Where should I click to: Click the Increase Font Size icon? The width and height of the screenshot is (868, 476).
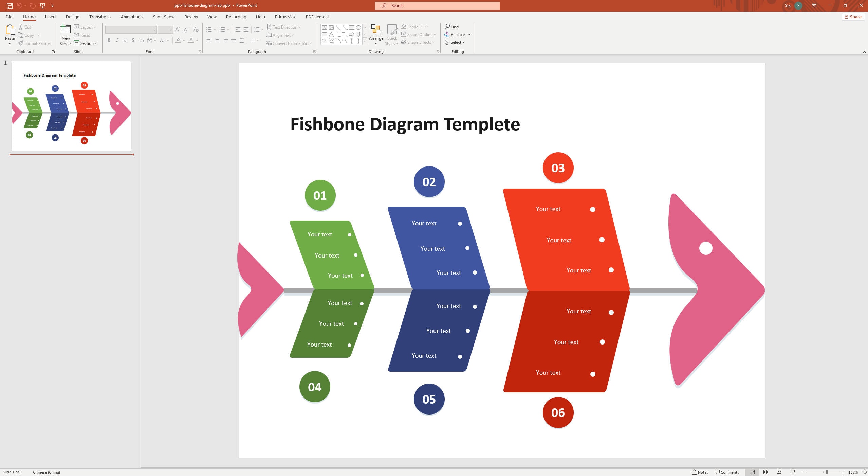(x=177, y=29)
